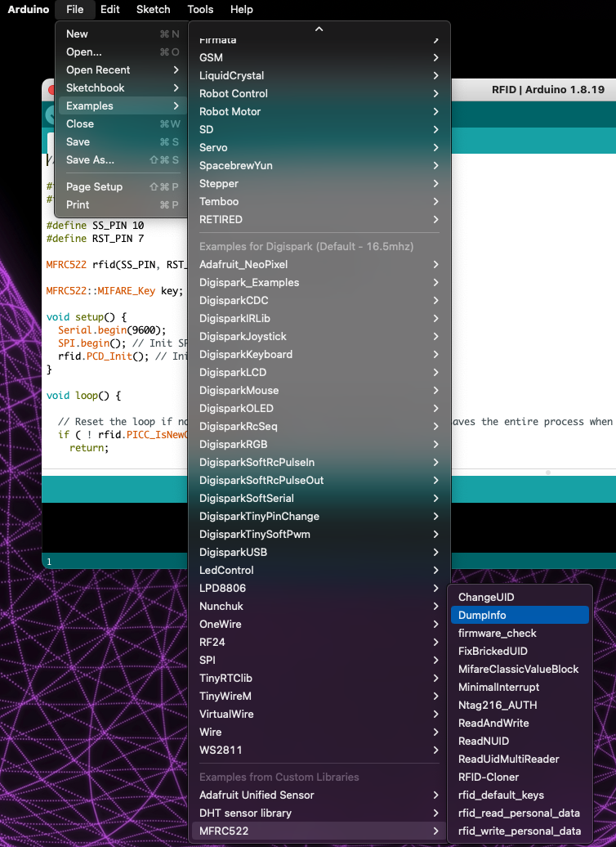Open the DumpInfo example sketch
Image resolution: width=616 pixels, height=847 pixels.
point(520,615)
